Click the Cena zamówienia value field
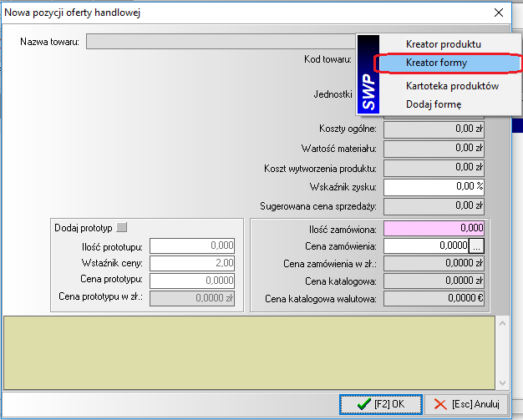This screenshot has height=420, width=523. coord(425,246)
